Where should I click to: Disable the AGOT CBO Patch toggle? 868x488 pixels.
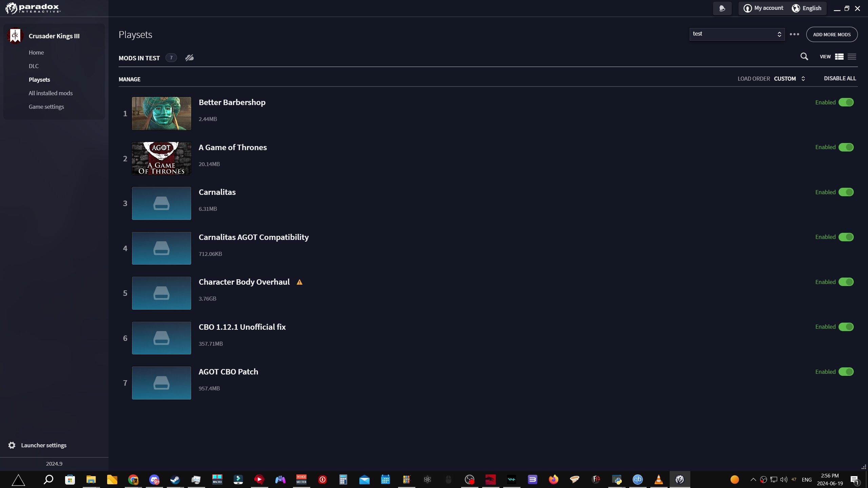click(847, 371)
